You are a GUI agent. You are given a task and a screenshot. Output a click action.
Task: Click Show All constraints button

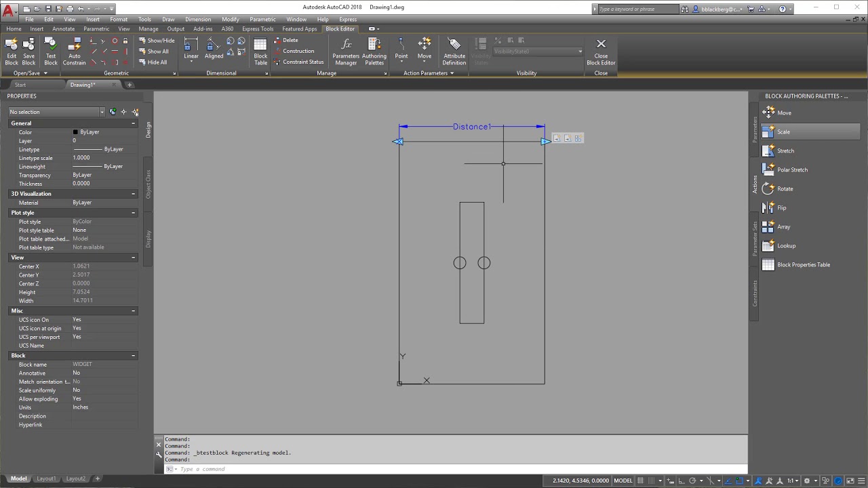click(154, 51)
